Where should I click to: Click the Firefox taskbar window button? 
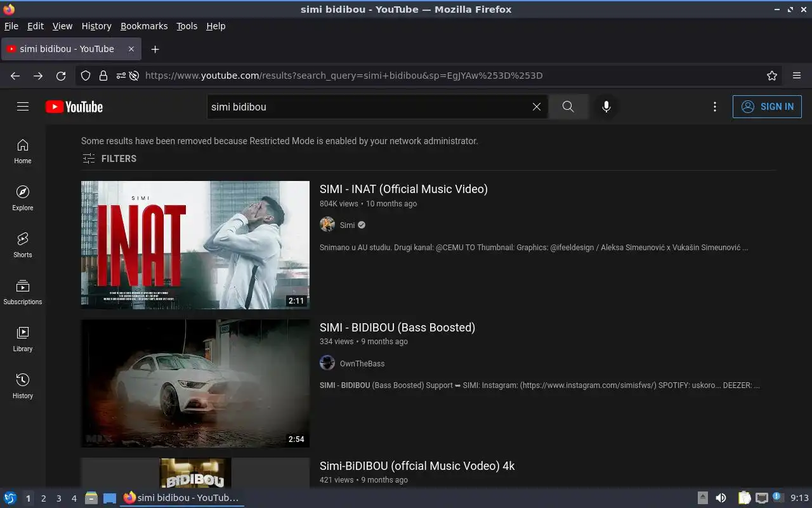pyautogui.click(x=181, y=498)
